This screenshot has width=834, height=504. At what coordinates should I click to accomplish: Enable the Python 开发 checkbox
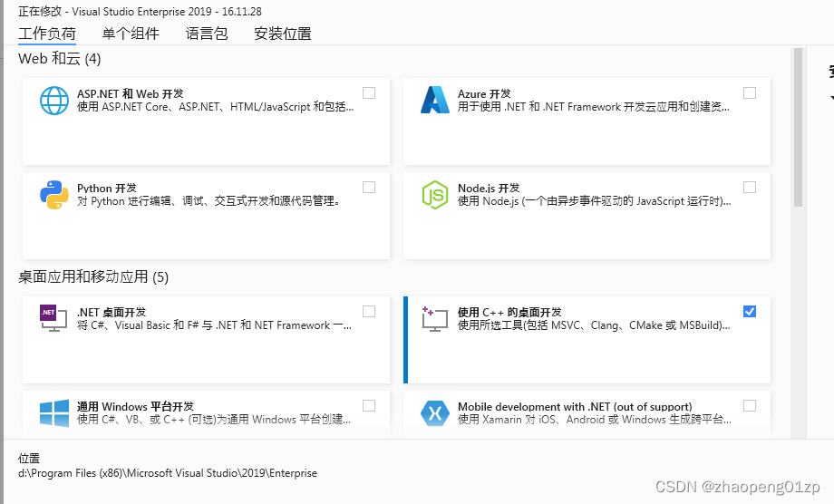pyautogui.click(x=369, y=187)
